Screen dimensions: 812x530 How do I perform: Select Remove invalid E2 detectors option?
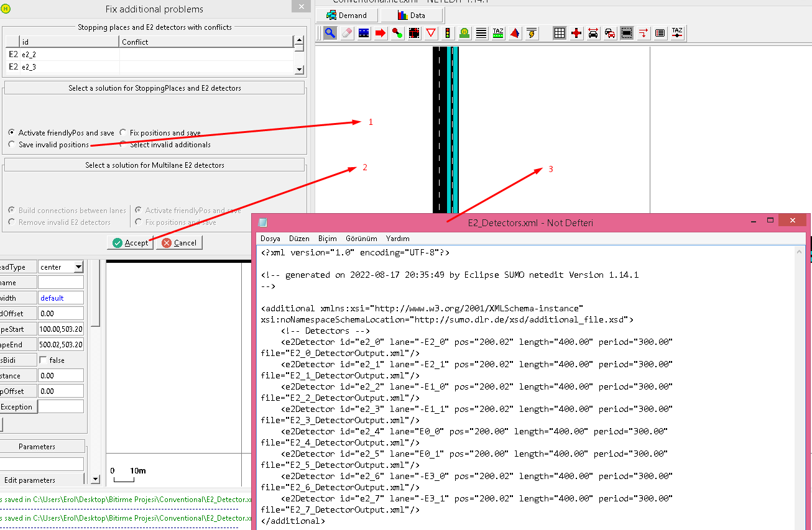click(59, 222)
